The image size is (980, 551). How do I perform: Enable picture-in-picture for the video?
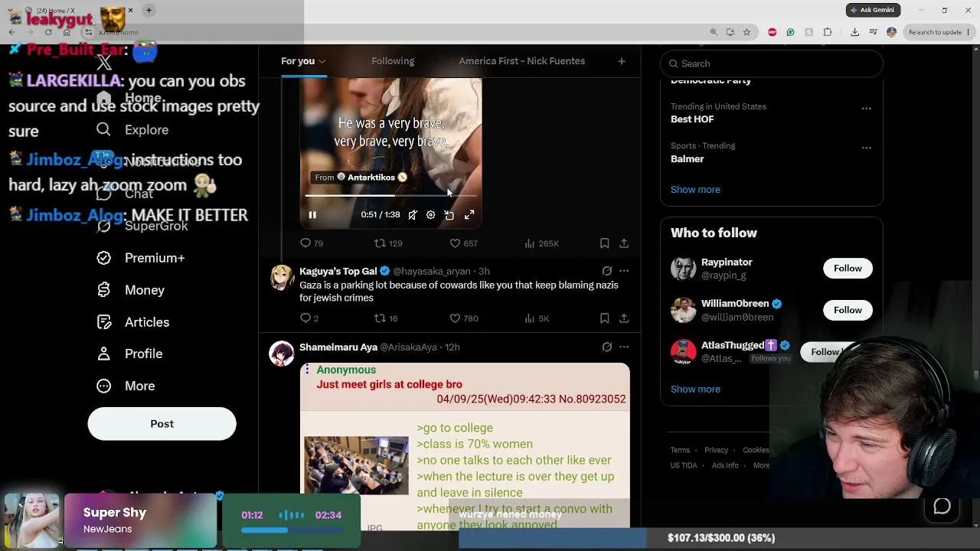(449, 215)
